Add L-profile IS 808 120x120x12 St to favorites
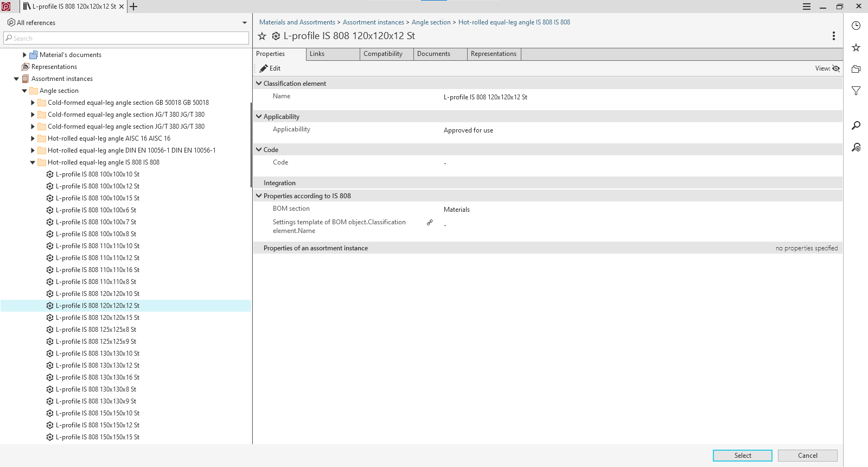The image size is (868, 467). [x=262, y=36]
